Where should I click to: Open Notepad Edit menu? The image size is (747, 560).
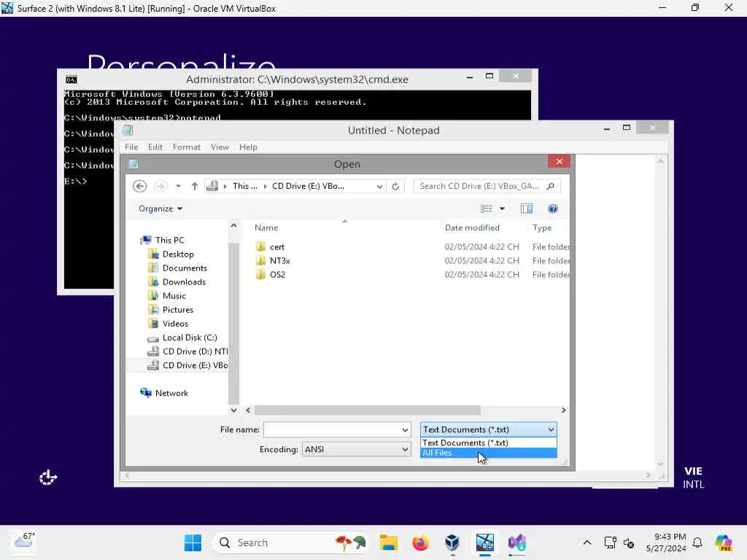pyautogui.click(x=155, y=147)
